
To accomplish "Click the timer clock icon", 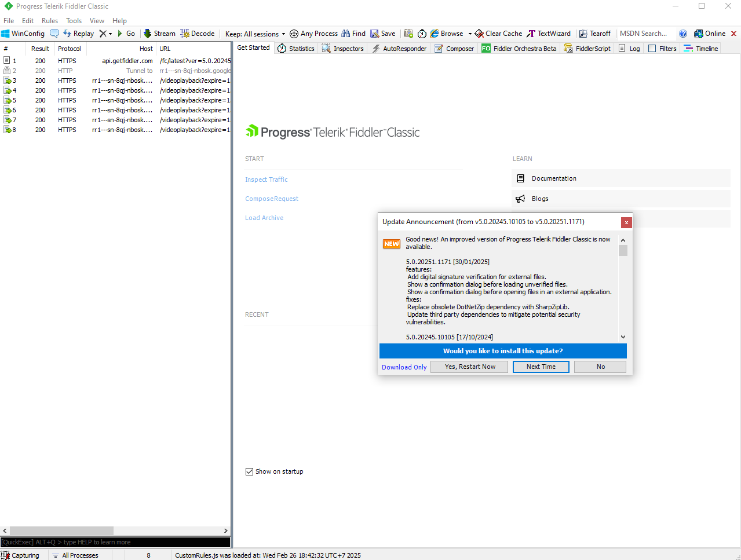I will [x=422, y=34].
